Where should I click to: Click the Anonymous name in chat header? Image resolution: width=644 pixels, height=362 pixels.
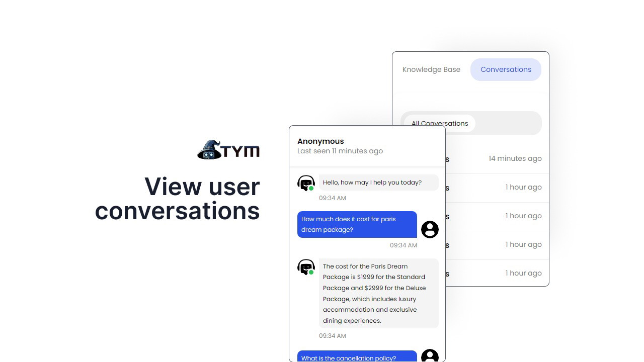pyautogui.click(x=320, y=141)
